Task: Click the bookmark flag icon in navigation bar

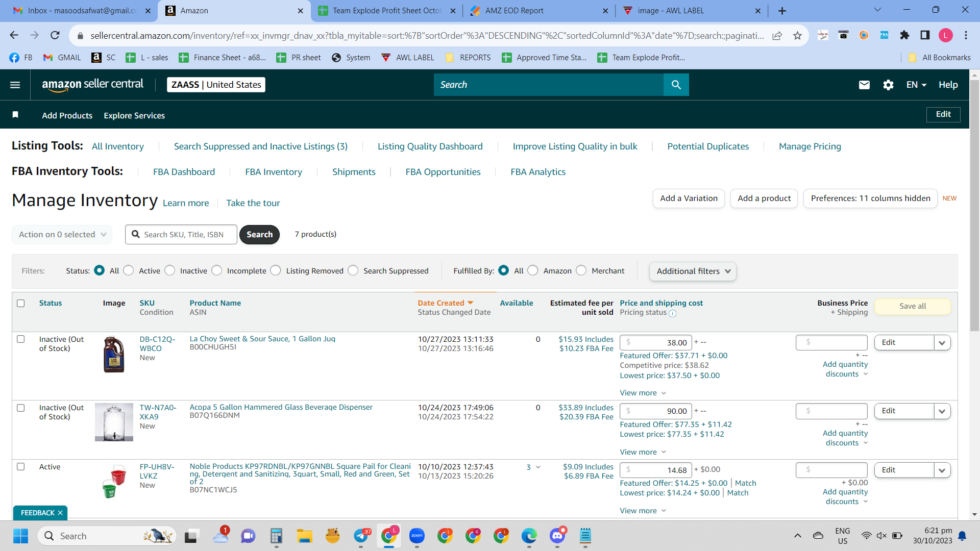Action: click(15, 115)
